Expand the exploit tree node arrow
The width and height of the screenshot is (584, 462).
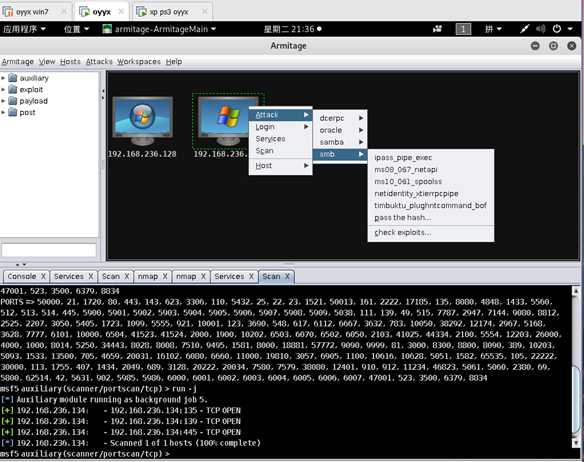click(3, 90)
